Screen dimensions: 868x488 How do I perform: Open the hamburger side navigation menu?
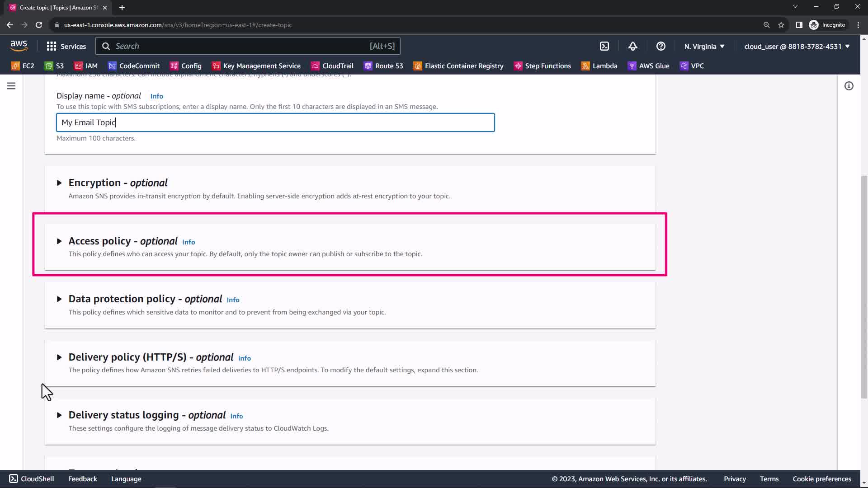11,86
